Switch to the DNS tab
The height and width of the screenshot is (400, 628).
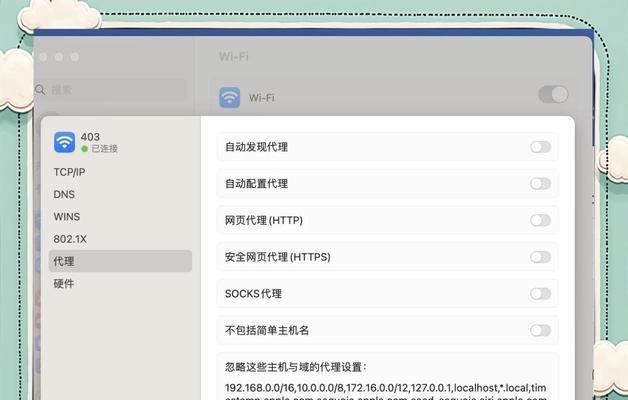64,195
